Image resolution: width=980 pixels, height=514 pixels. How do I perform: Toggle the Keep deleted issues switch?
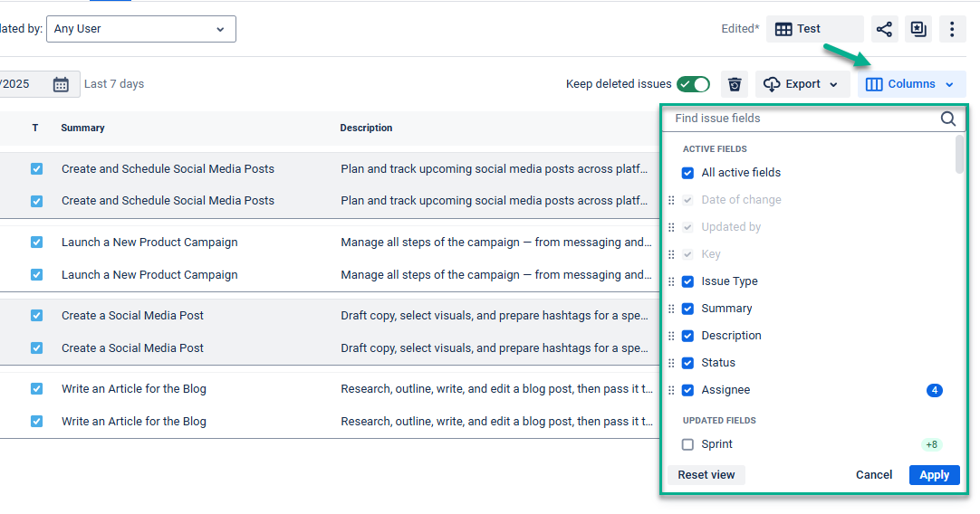pyautogui.click(x=693, y=84)
